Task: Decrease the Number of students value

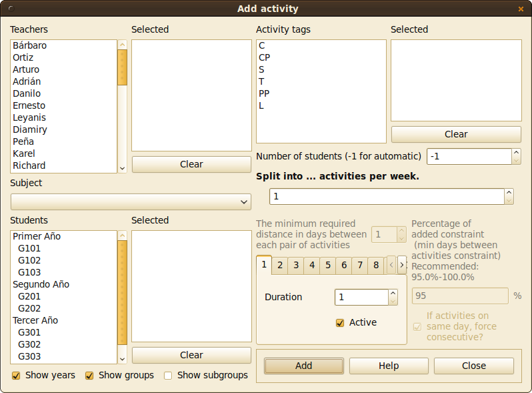Action: pyautogui.click(x=516, y=160)
